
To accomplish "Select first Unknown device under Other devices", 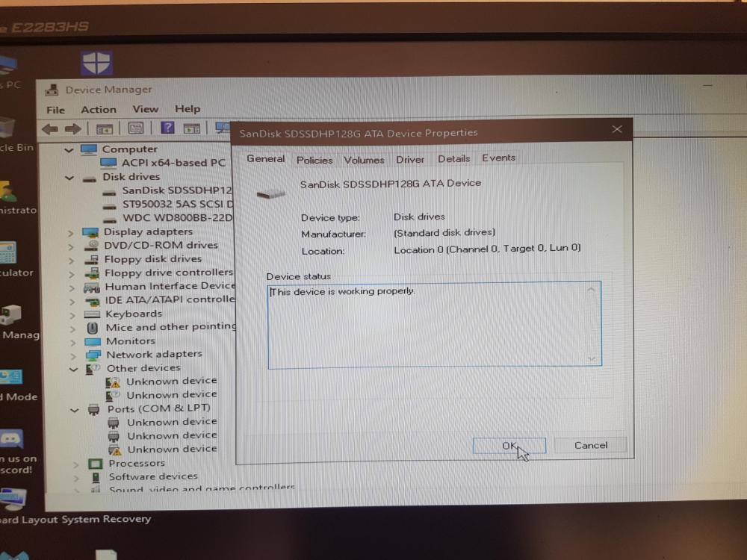I will click(x=172, y=381).
